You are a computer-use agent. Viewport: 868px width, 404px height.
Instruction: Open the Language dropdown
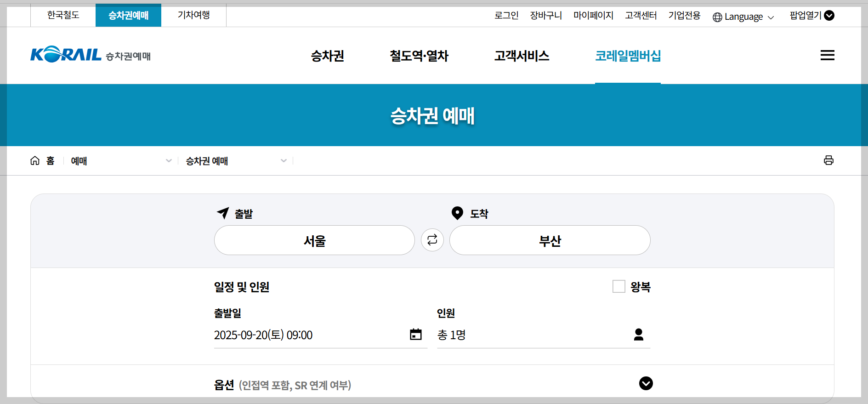[x=743, y=17]
